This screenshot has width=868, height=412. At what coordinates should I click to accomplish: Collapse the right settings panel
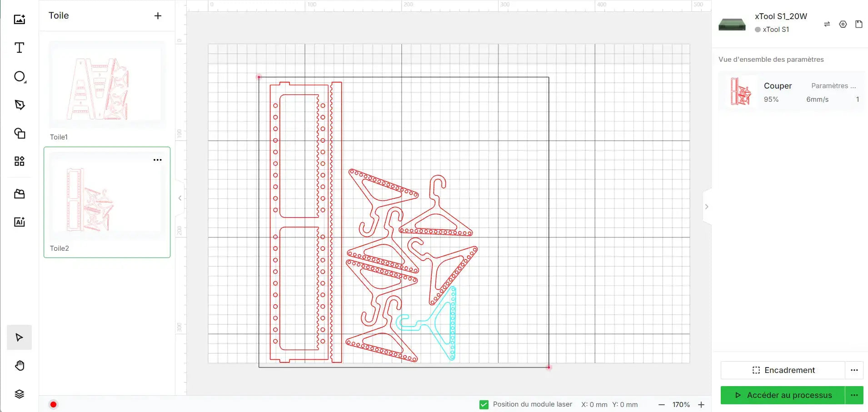707,207
